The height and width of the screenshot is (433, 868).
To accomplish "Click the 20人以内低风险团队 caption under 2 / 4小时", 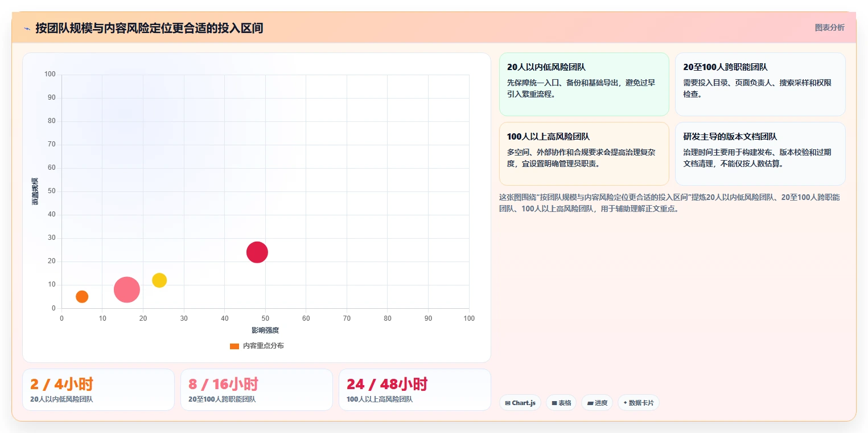I will coord(61,399).
